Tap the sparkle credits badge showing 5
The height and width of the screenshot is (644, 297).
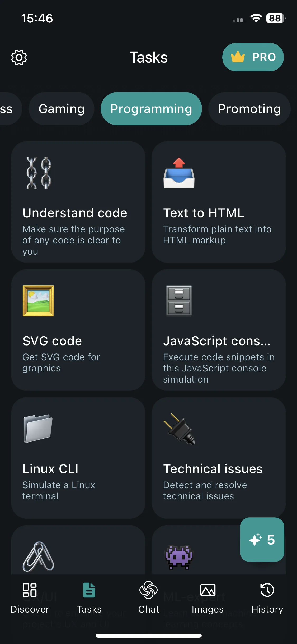262,540
